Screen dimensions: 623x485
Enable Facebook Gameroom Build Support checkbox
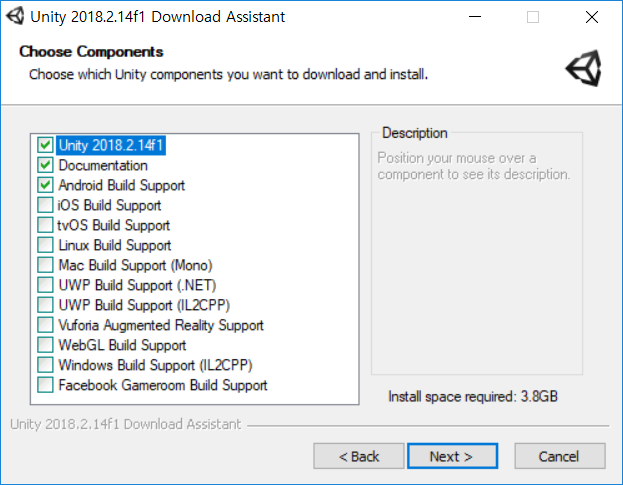tap(45, 385)
